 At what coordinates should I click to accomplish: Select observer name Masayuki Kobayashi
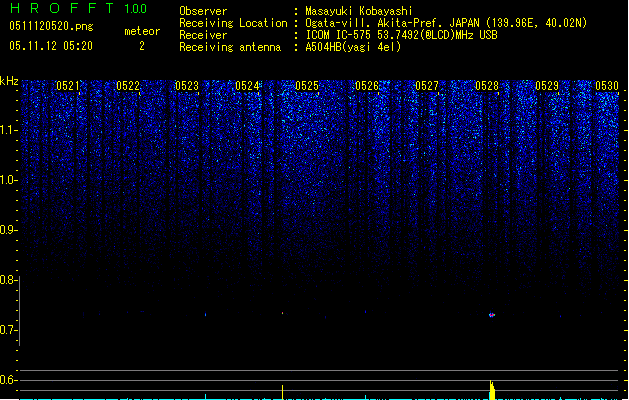pos(359,11)
